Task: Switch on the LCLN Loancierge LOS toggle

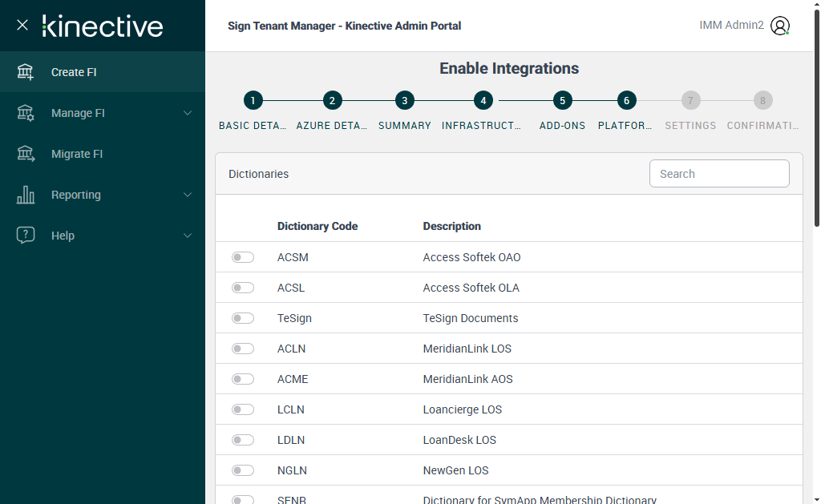Action: pos(243,409)
